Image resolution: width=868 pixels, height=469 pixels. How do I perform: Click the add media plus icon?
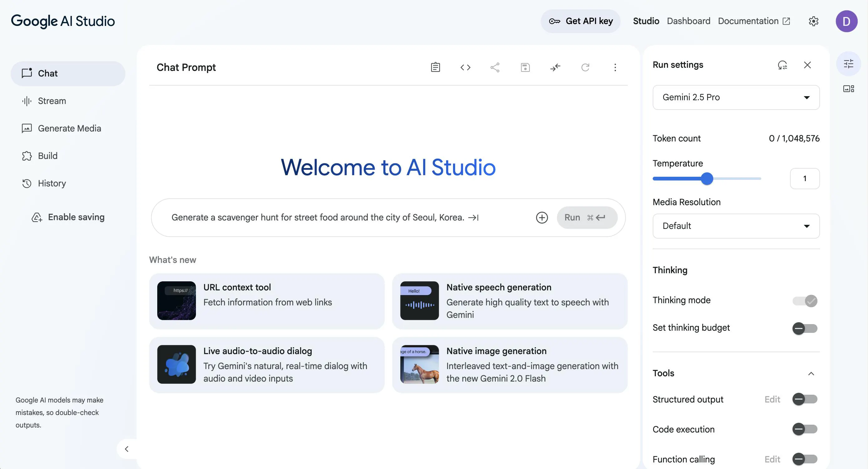point(542,217)
